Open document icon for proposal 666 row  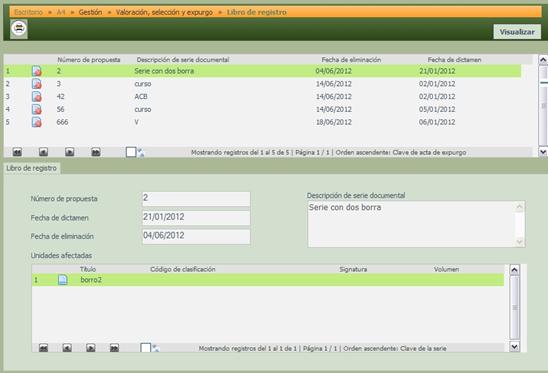pos(37,122)
